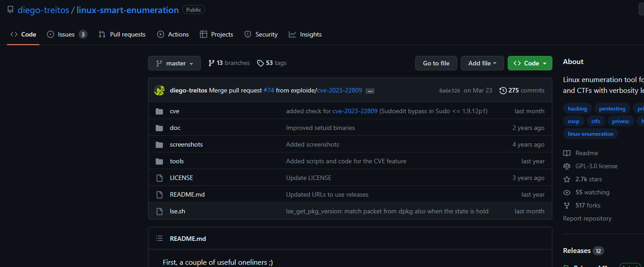The image size is (644, 267).
Task: Open the lse.sh file
Action: click(x=177, y=211)
